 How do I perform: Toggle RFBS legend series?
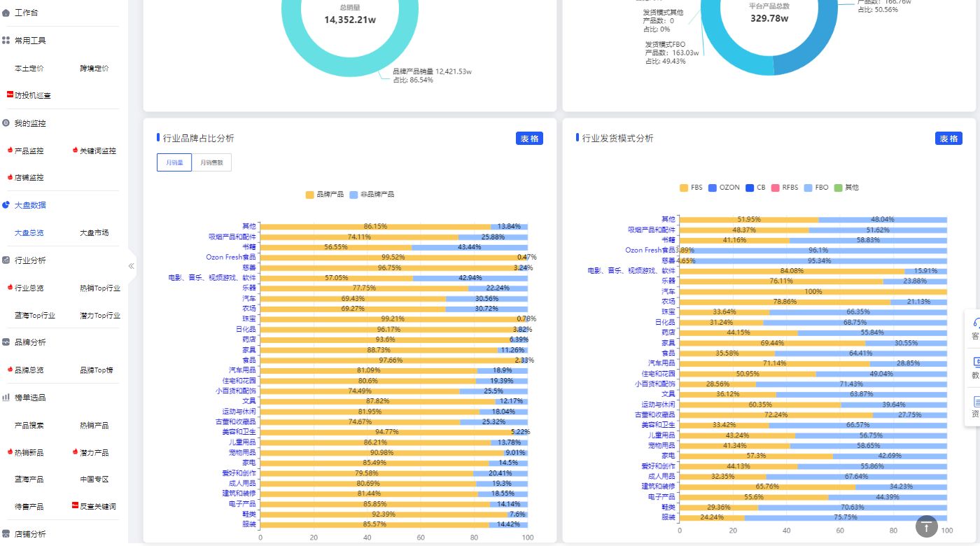click(x=785, y=188)
